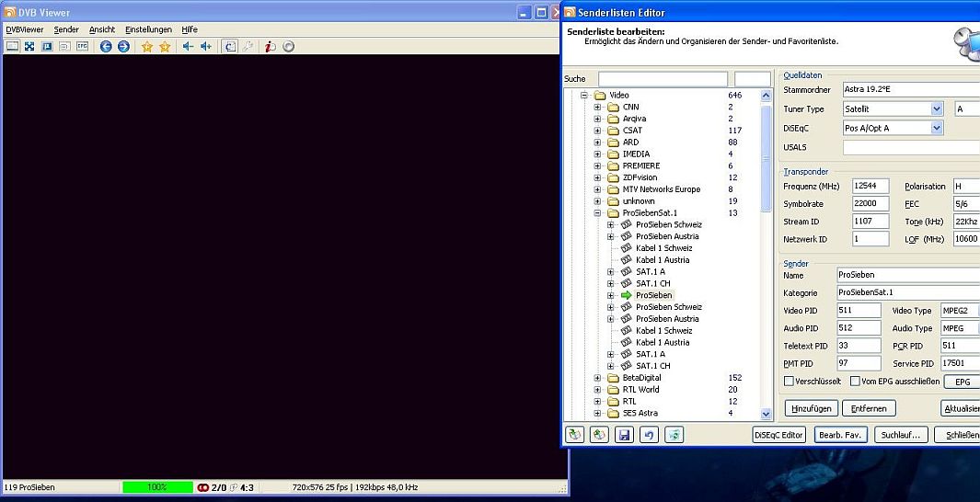The height and width of the screenshot is (502, 980).
Task: Open the Sender menu
Action: coord(66,29)
